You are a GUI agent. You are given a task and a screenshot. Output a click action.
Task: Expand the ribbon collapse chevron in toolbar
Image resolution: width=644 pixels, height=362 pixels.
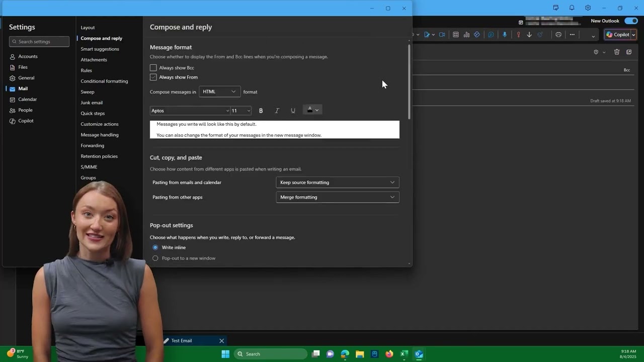[593, 36]
